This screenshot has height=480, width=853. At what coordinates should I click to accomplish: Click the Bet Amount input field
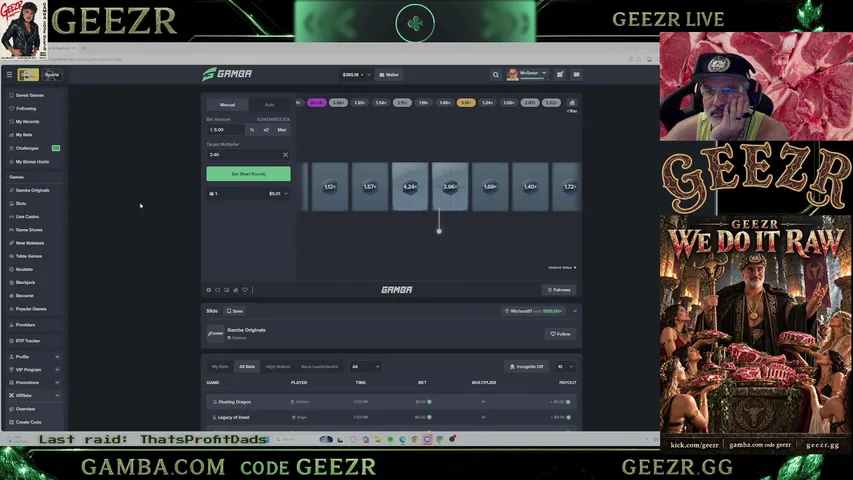coord(226,130)
